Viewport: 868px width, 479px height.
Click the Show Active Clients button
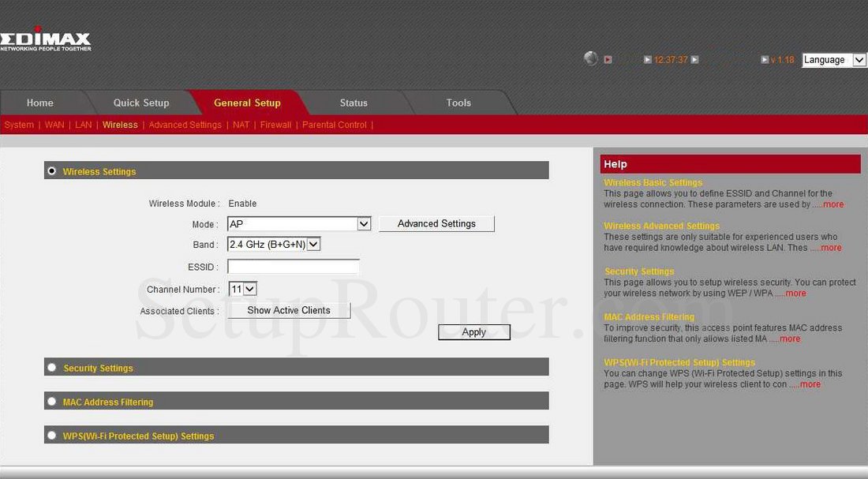pos(289,309)
